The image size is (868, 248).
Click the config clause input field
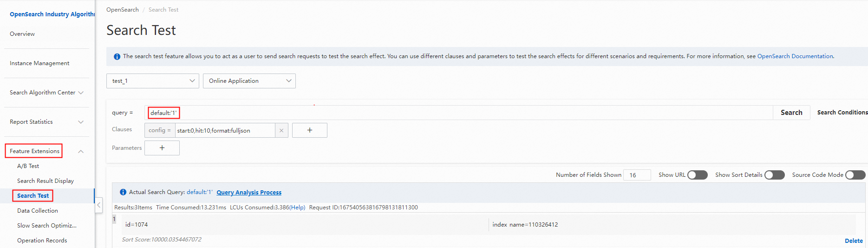coord(225,131)
